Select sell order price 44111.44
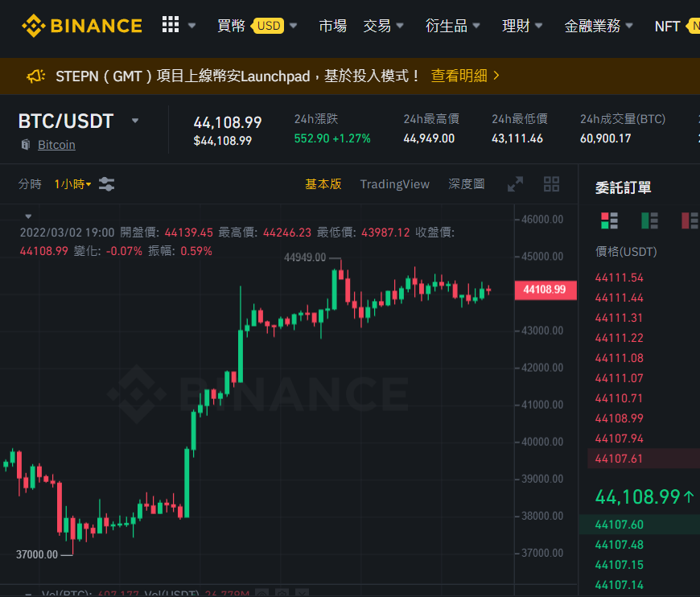Image resolution: width=700 pixels, height=597 pixels. [620, 298]
